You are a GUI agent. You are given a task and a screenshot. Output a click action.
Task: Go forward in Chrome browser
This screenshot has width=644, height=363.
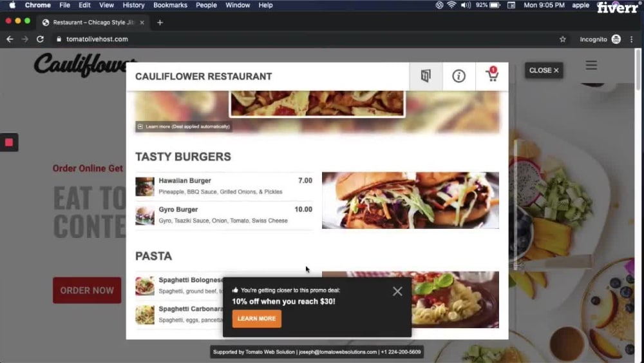click(24, 39)
